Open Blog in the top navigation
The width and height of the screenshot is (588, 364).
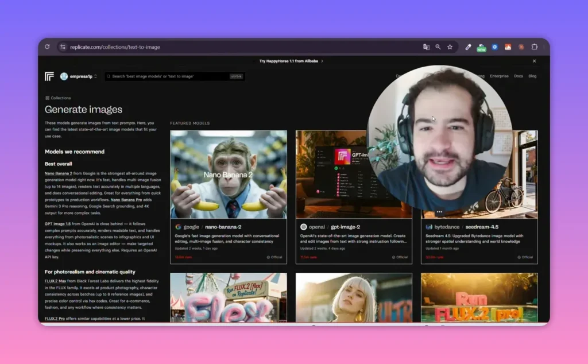[532, 76]
